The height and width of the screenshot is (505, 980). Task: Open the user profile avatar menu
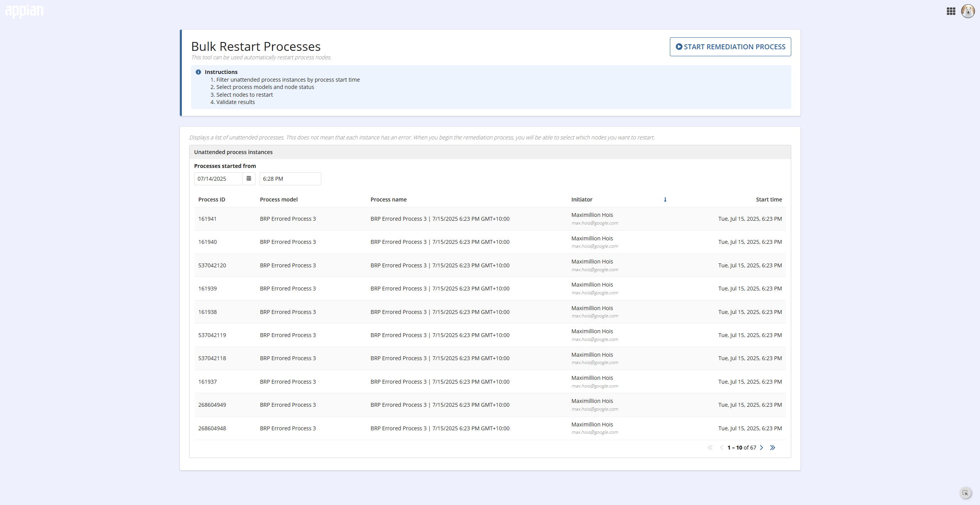[968, 11]
